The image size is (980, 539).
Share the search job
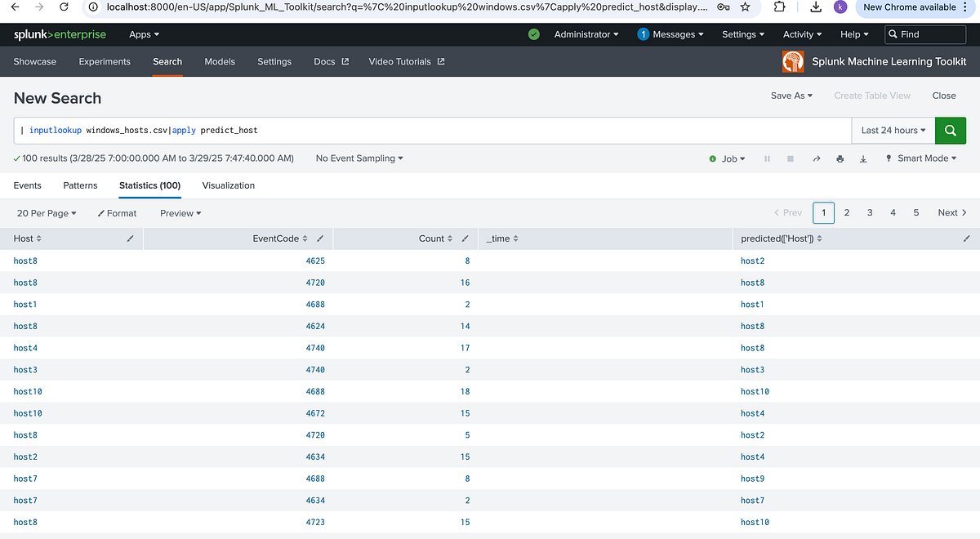click(x=816, y=158)
